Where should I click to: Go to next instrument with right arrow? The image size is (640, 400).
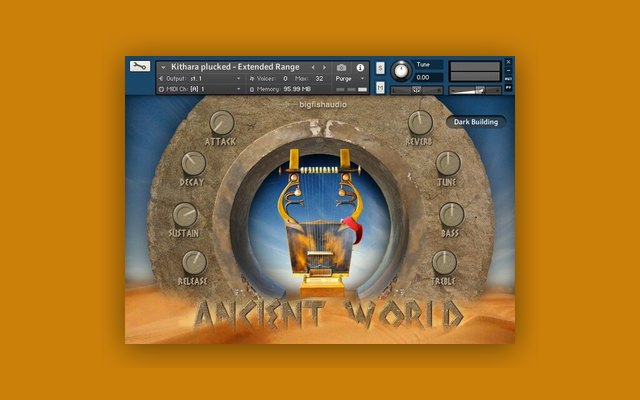324,67
